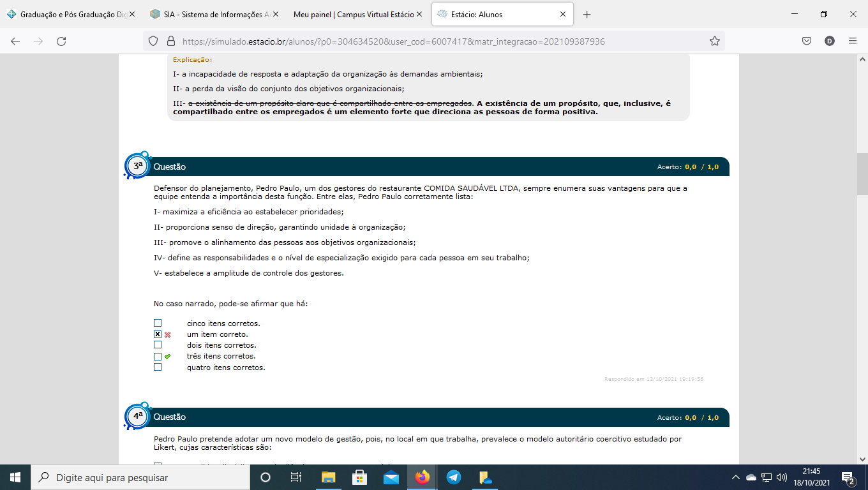The image size is (868, 490).
Task: Click item 'V- estabelece a amplitude de controle' text
Action: click(249, 273)
